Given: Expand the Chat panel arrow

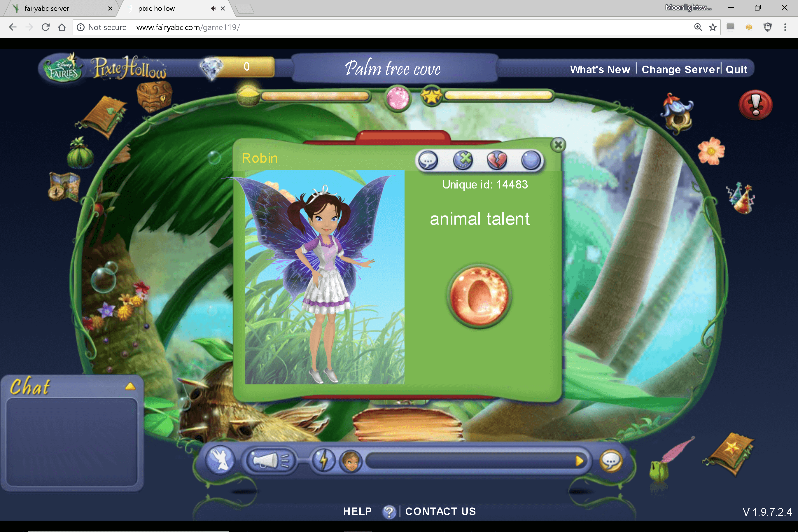Looking at the screenshot, I should 130,386.
